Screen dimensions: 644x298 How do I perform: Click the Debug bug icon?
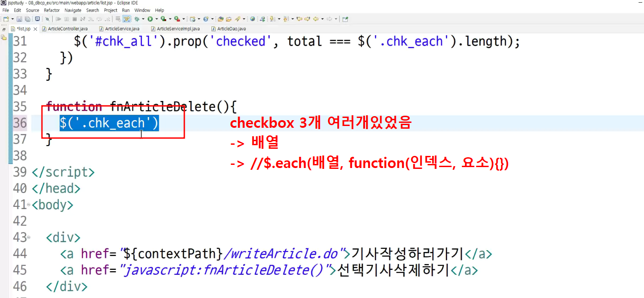137,19
